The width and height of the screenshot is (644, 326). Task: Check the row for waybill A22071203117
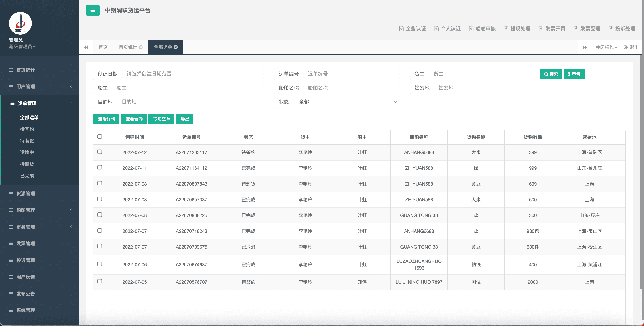pyautogui.click(x=100, y=152)
